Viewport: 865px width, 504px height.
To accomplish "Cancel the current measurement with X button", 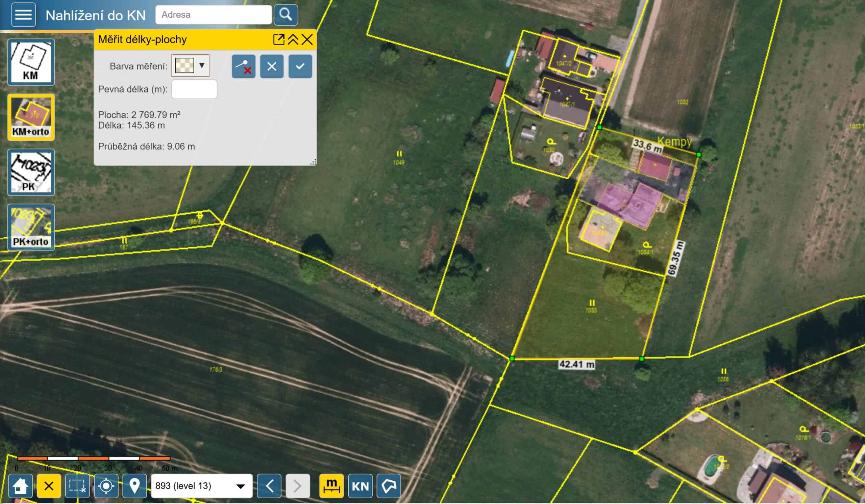I will [272, 66].
